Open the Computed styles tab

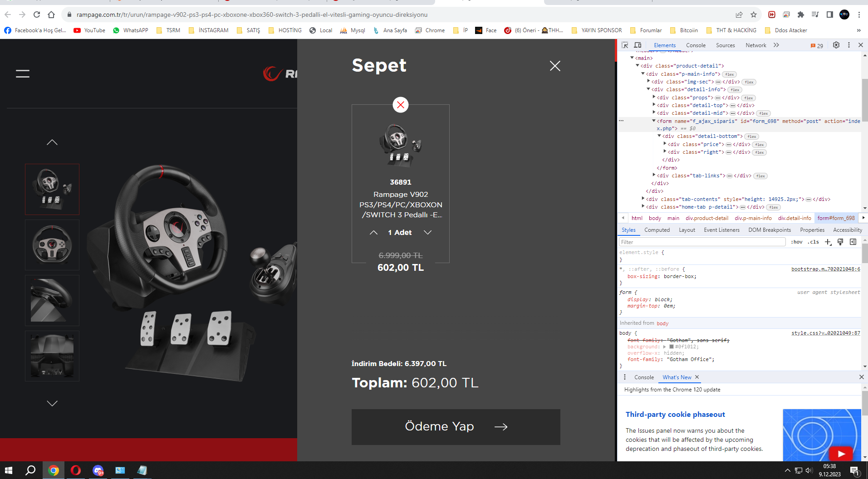click(657, 230)
